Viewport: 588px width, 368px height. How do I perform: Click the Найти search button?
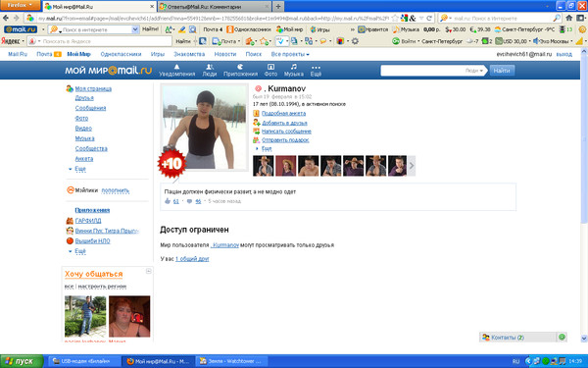point(502,71)
